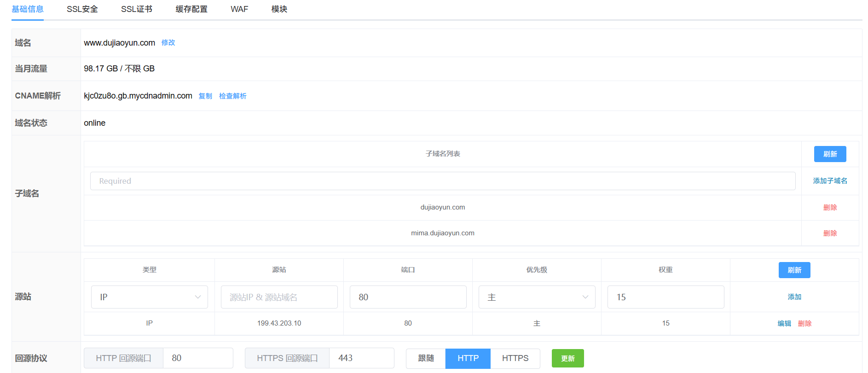Screen dimensions: 868x373
Task: Click the 权重 column header
Action: tap(665, 270)
